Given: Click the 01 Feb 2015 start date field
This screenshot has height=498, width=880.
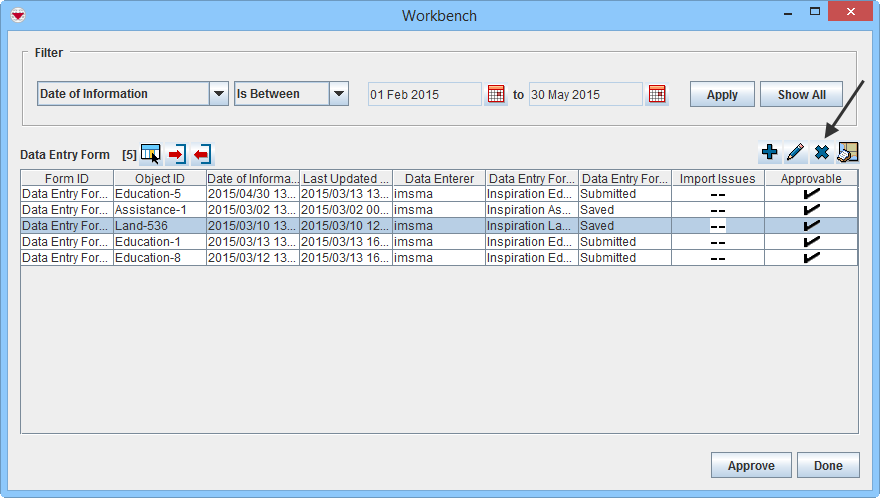Looking at the screenshot, I should 424,95.
